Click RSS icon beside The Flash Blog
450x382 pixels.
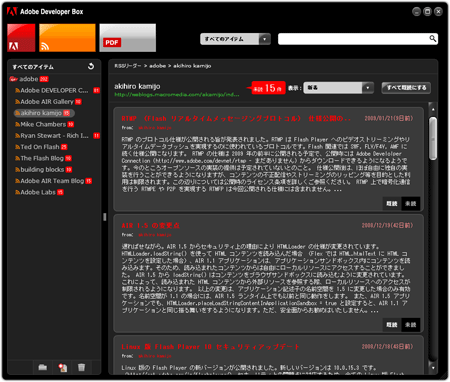tap(17, 158)
